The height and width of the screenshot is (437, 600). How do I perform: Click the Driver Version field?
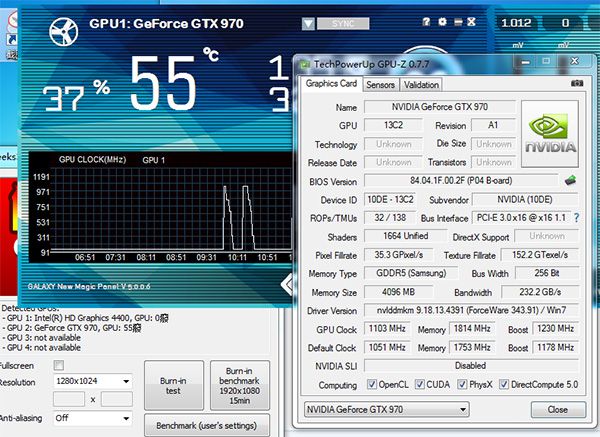(471, 310)
